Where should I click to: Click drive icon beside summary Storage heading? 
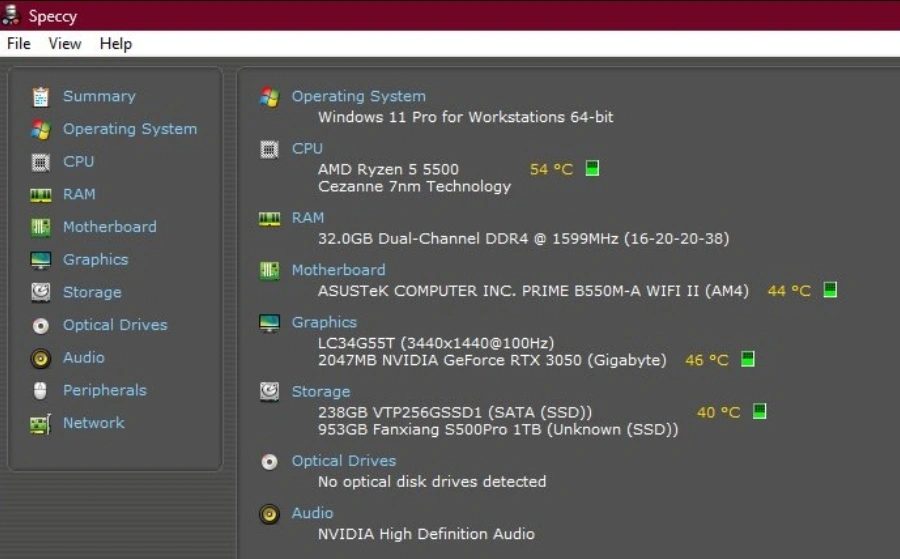point(269,392)
